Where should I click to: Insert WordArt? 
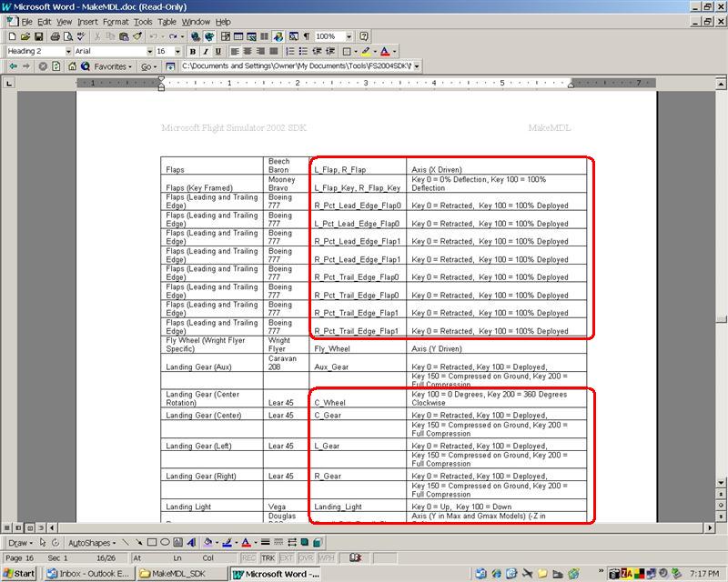tap(191, 542)
